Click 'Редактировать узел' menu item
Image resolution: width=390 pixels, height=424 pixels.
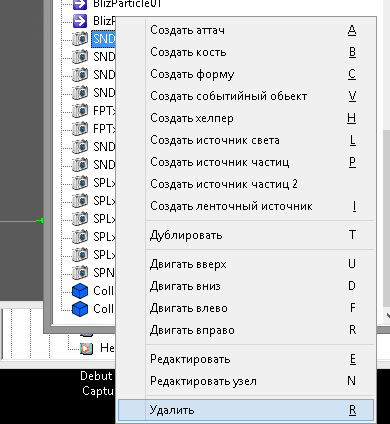246,381
